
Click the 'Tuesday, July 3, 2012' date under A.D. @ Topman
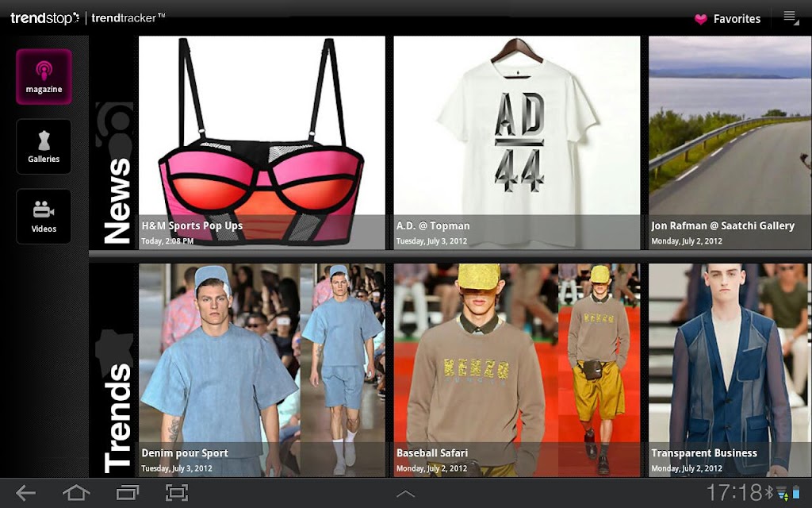pyautogui.click(x=431, y=241)
